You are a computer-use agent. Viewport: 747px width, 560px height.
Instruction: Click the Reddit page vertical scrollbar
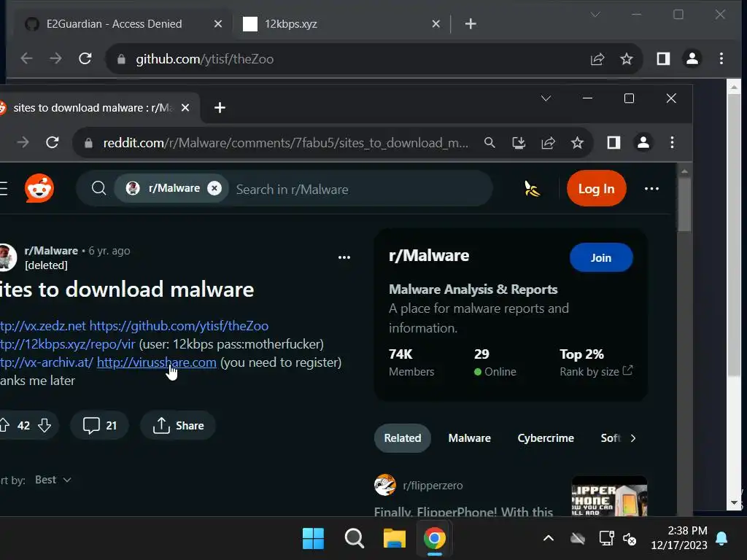tap(684, 205)
